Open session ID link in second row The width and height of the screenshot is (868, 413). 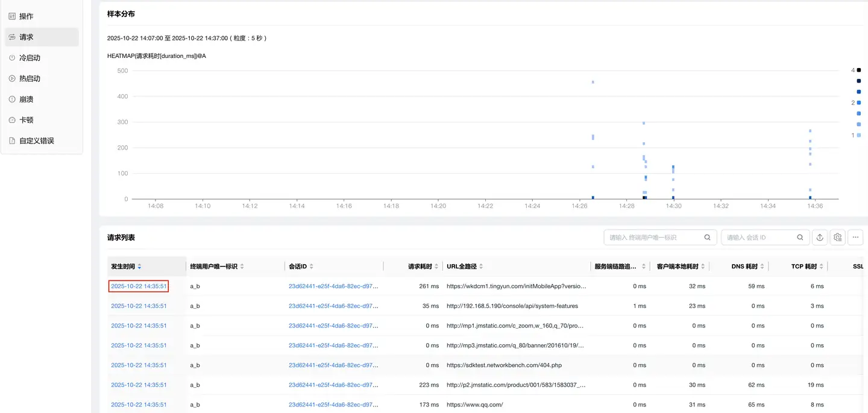333,306
